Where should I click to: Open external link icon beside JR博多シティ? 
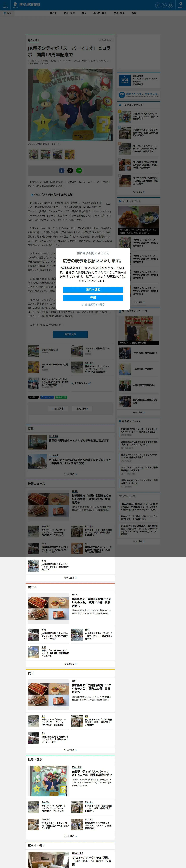point(90,384)
